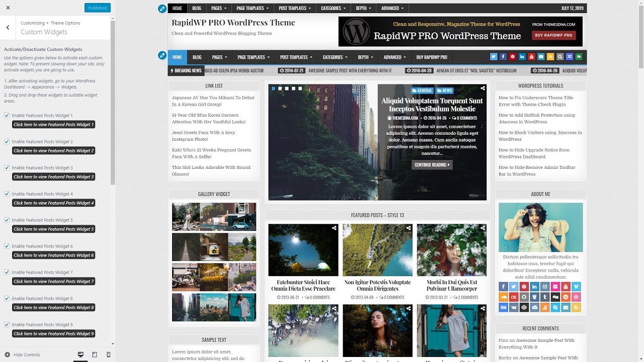Open Twitter icon in the navigation bar
The image size is (644, 362).
(494, 57)
